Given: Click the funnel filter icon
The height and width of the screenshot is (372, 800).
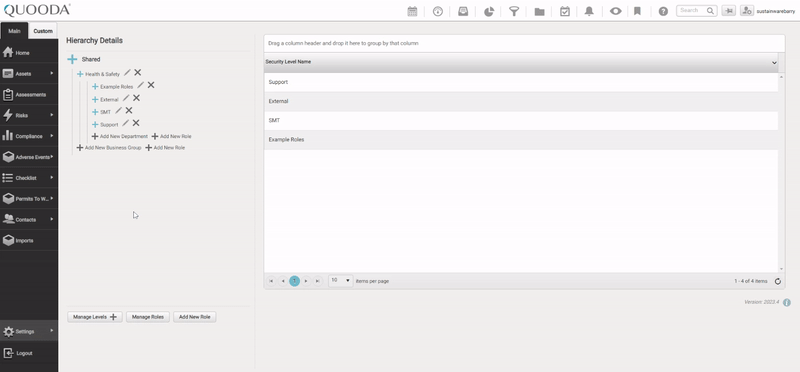Looking at the screenshot, I should tap(514, 11).
